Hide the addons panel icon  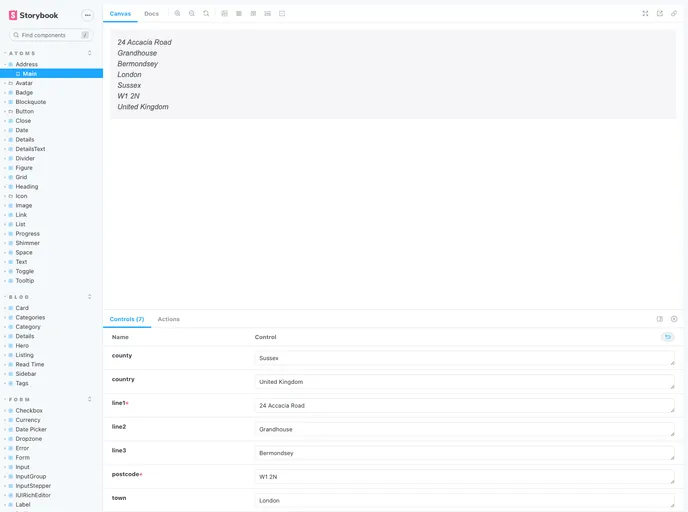point(674,319)
